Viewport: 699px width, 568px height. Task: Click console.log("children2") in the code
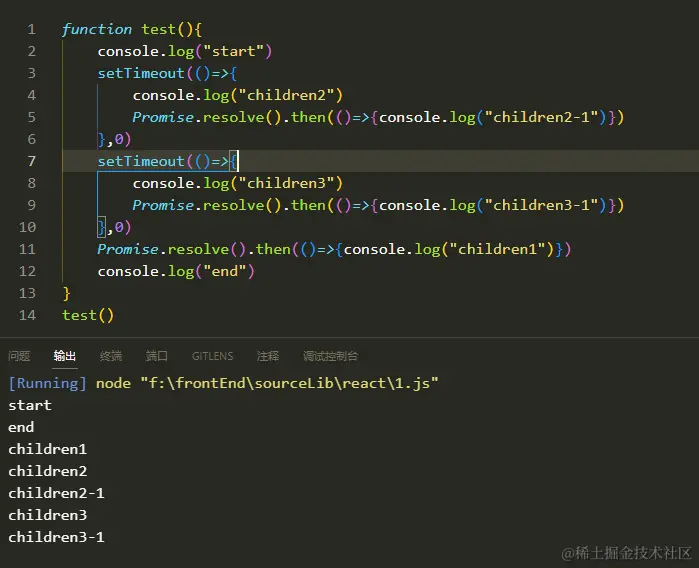pos(238,95)
